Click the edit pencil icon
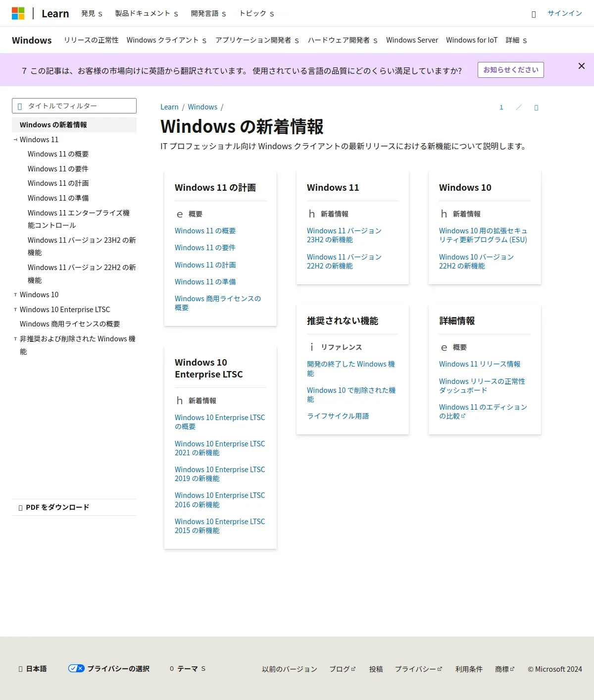 (x=519, y=108)
